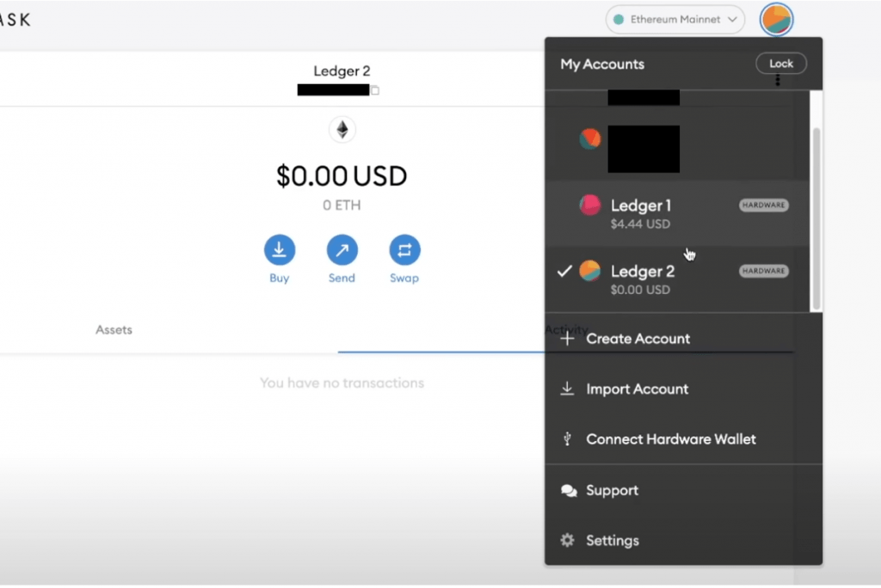Click the redacted account's red avatar icon

(x=590, y=138)
